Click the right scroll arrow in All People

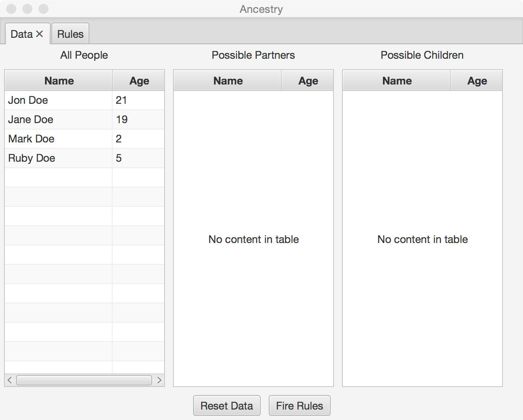[159, 380]
